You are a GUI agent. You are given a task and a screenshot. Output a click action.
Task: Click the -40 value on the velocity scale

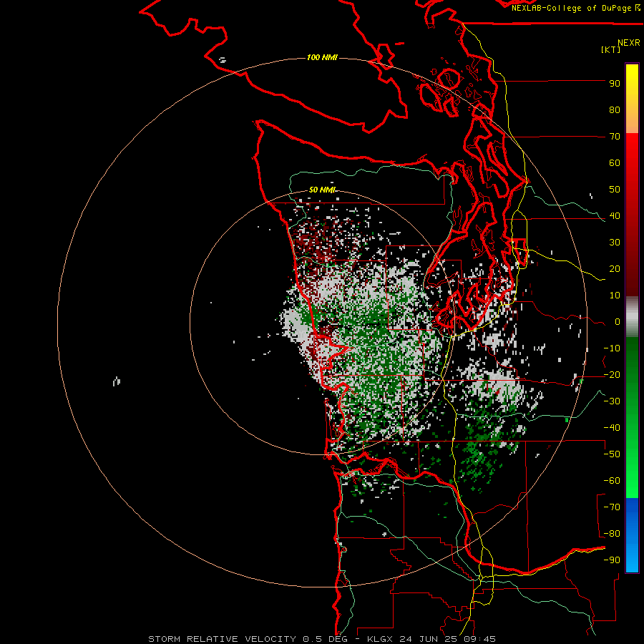tap(612, 428)
